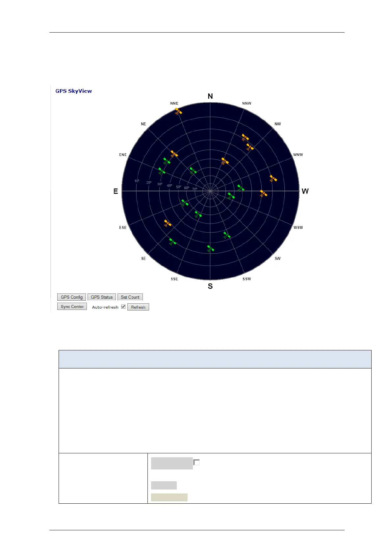Click the orange satellite at the NNE outer edge

(x=178, y=111)
